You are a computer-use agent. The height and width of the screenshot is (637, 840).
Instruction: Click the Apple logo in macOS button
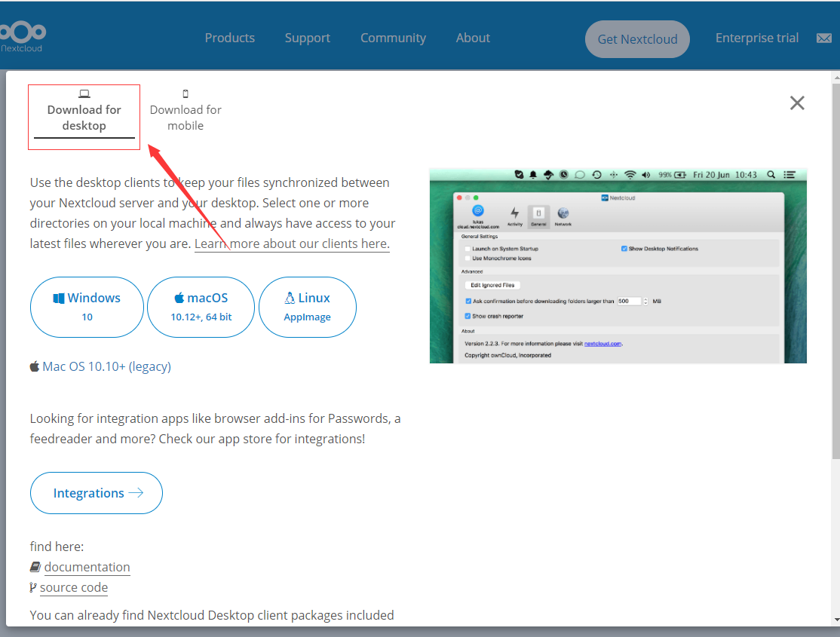(x=179, y=297)
